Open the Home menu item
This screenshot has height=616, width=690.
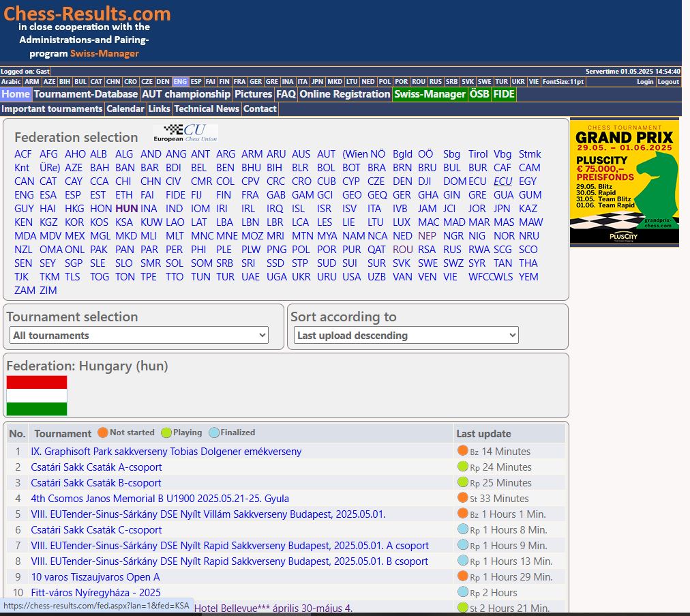pos(16,94)
